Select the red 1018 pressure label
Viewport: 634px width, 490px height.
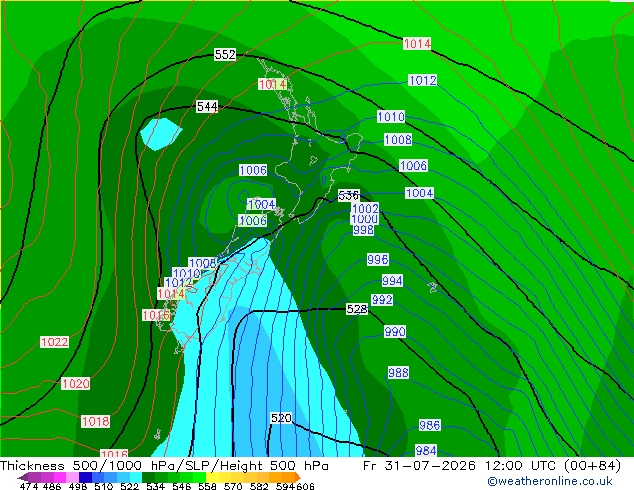[x=95, y=421]
